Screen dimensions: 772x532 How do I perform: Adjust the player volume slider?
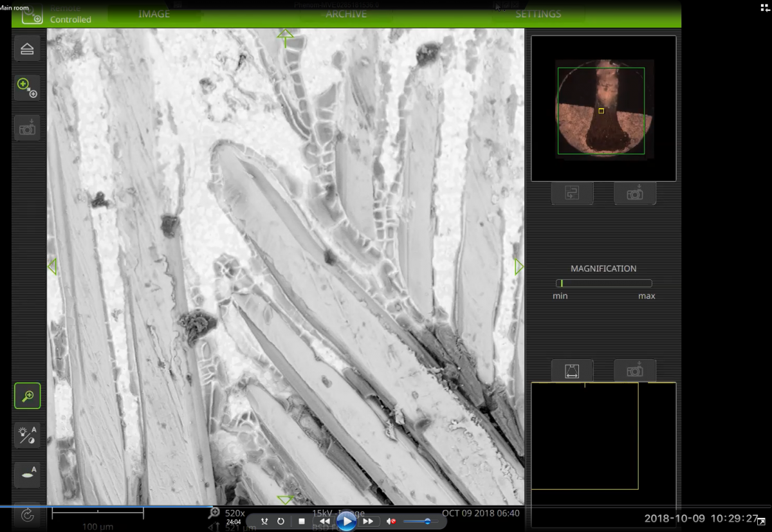coord(421,521)
